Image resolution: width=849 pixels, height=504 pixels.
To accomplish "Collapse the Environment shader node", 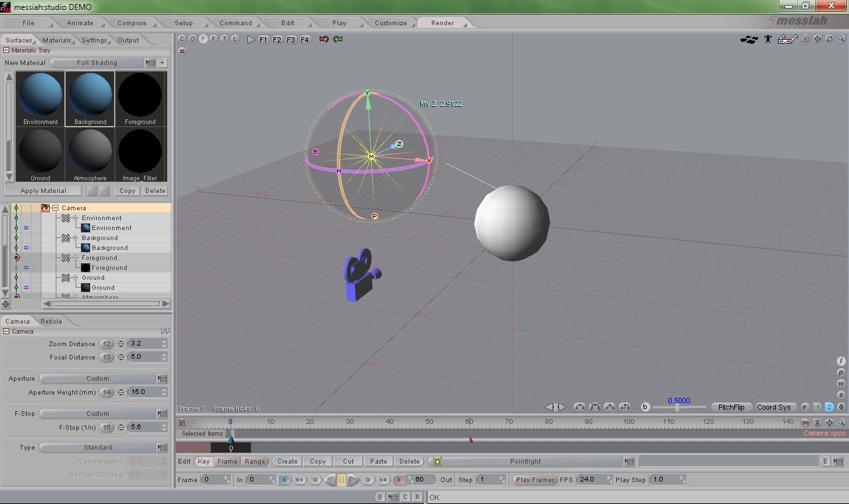I will [76, 218].
